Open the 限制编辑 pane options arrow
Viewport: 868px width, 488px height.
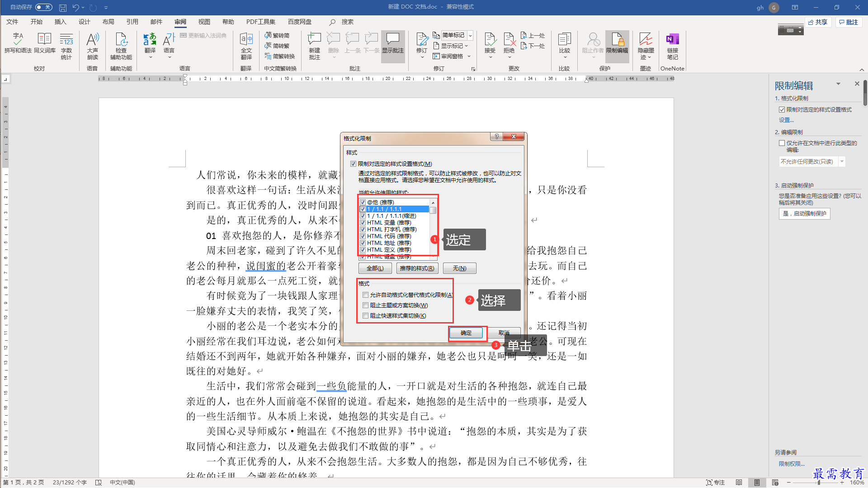point(838,84)
